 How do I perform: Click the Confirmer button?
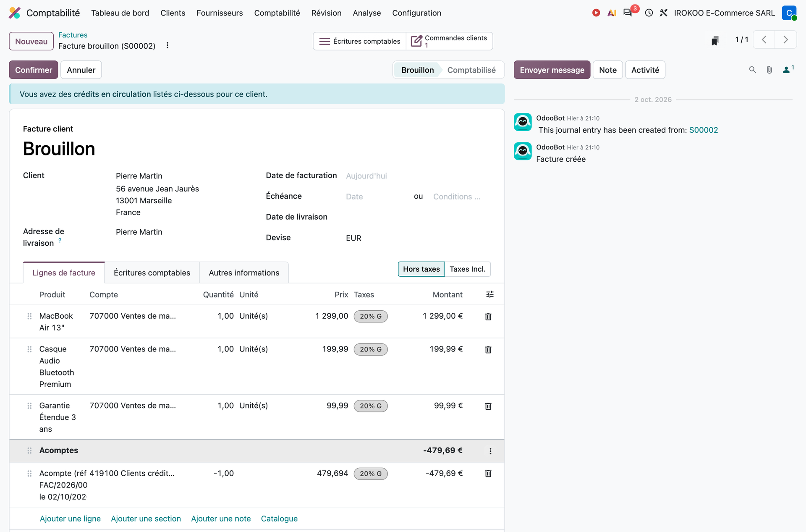[x=34, y=70]
